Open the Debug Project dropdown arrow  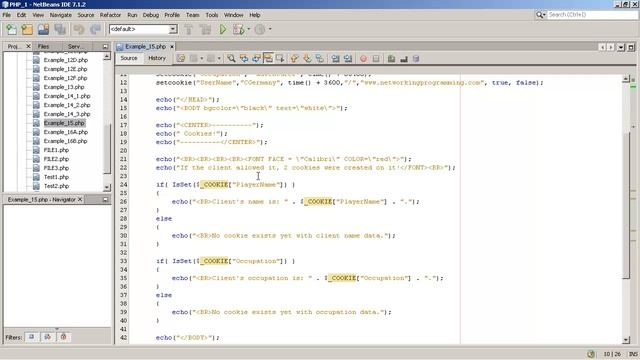coord(248,29)
